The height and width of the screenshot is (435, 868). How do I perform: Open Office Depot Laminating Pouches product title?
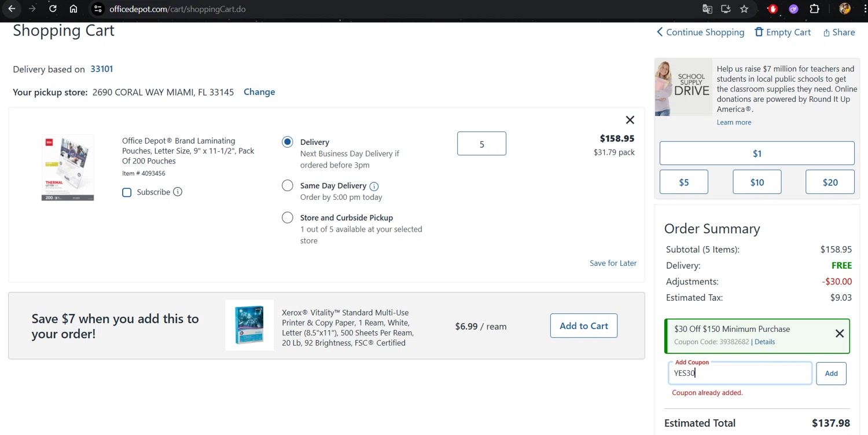tap(188, 151)
